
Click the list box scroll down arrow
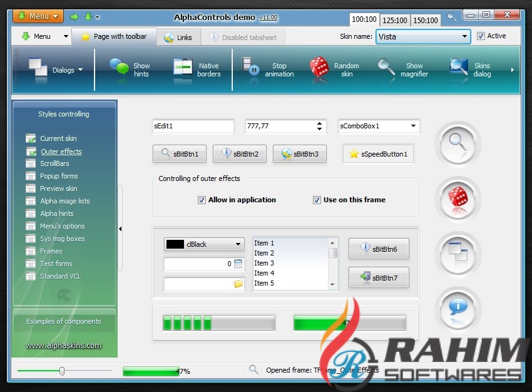(332, 285)
